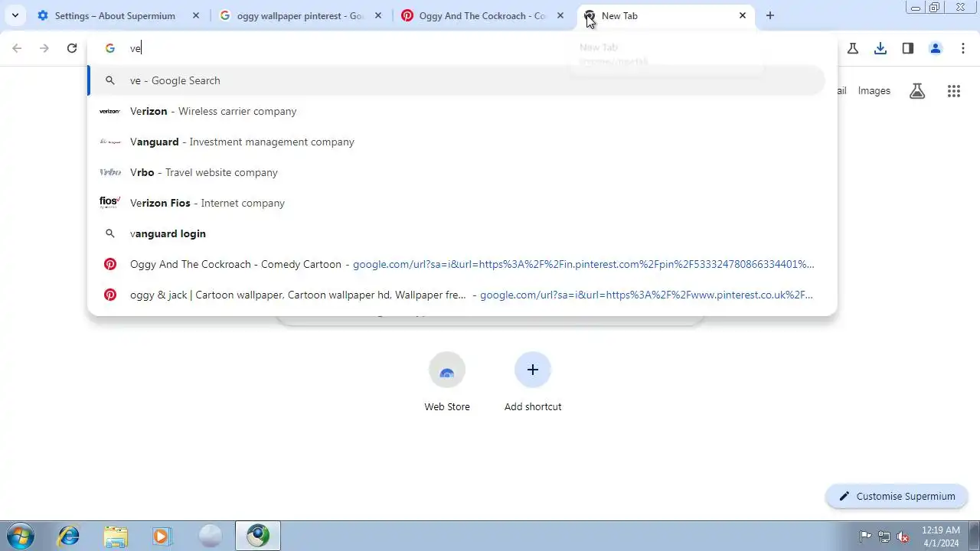Select 'vanguard login' search suggestion
The width and height of the screenshot is (980, 551).
tap(458, 233)
